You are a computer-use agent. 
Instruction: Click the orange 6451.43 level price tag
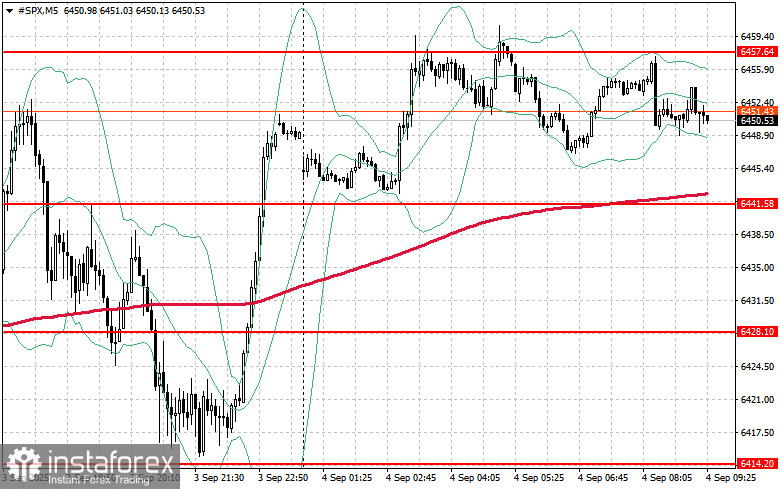pyautogui.click(x=757, y=111)
